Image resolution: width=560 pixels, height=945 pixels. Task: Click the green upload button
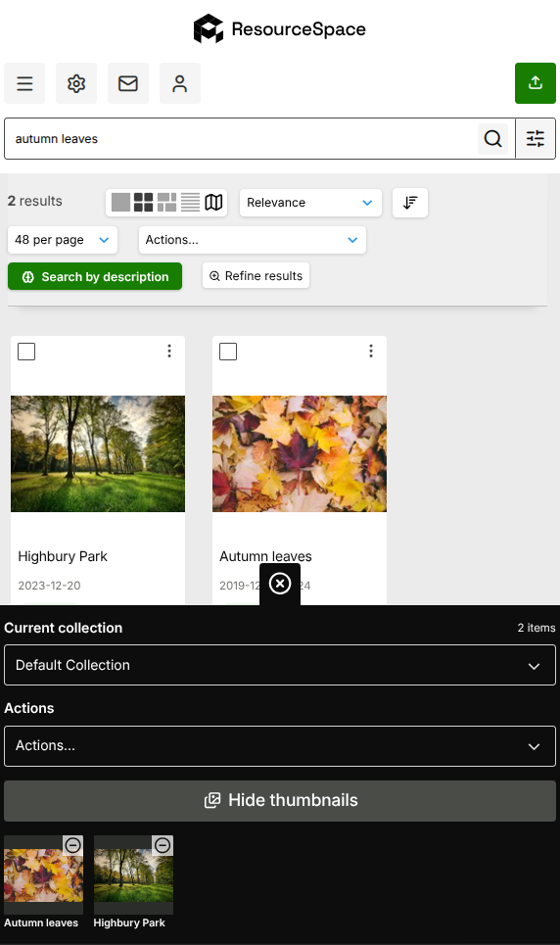536,83
